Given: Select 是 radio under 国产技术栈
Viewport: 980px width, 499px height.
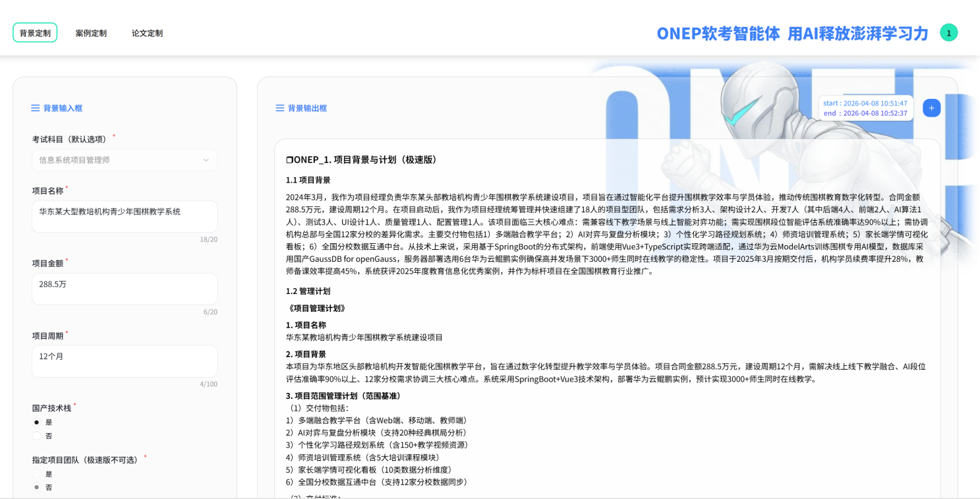Looking at the screenshot, I should (36, 423).
